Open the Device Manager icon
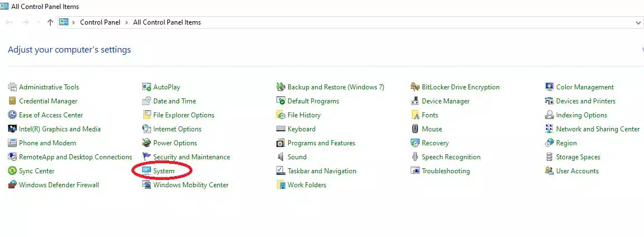This screenshot has height=237, width=644. pyautogui.click(x=415, y=101)
